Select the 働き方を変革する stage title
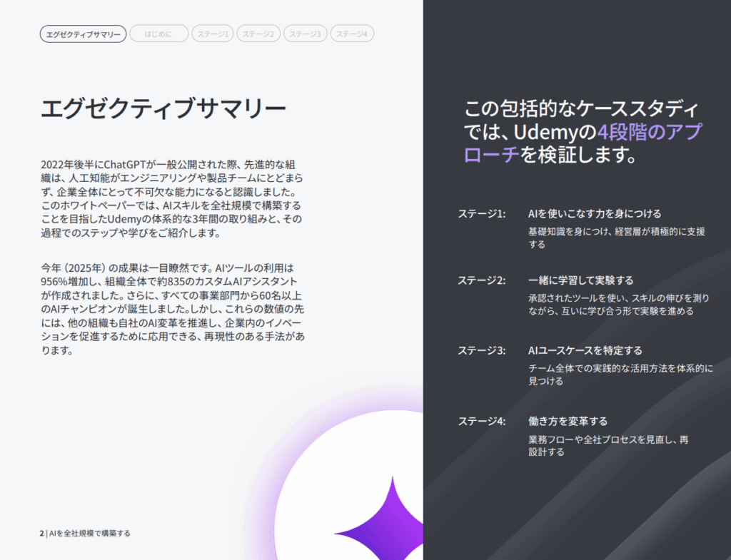Image resolution: width=731 pixels, height=560 pixels. (568, 421)
